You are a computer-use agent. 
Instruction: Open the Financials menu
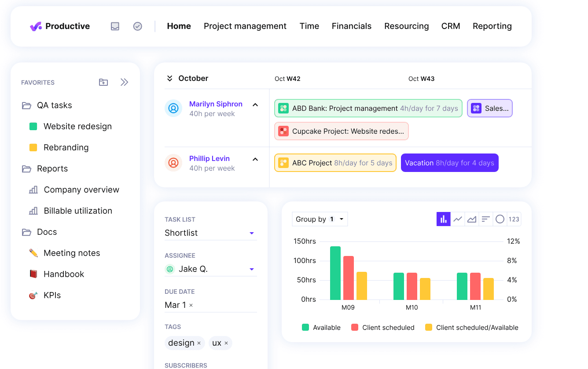pyautogui.click(x=352, y=26)
